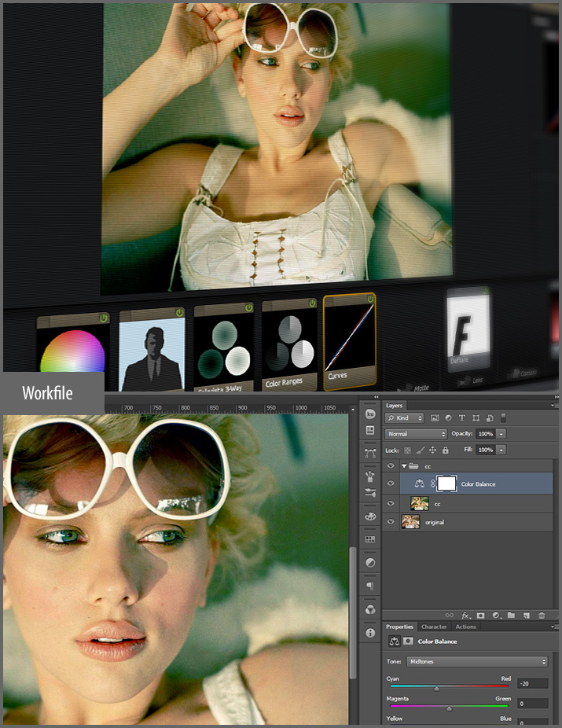Filter layers by type layers (T icon)
Viewport: 562px width, 728px height.
tap(461, 417)
